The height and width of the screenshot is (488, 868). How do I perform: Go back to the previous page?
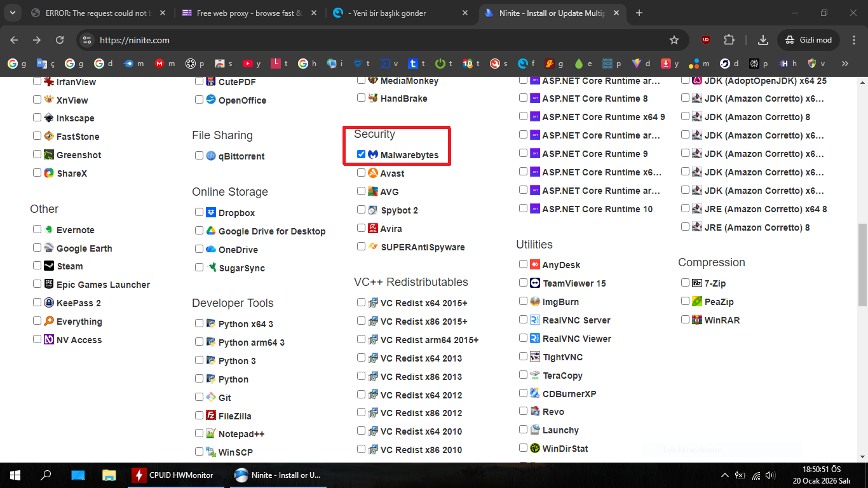(x=14, y=40)
